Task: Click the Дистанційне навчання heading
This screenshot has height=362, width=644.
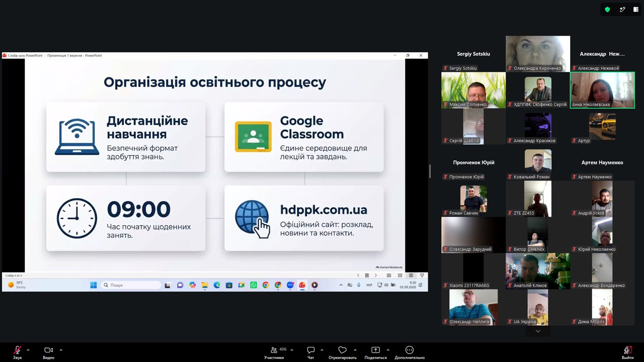Action: point(147,128)
